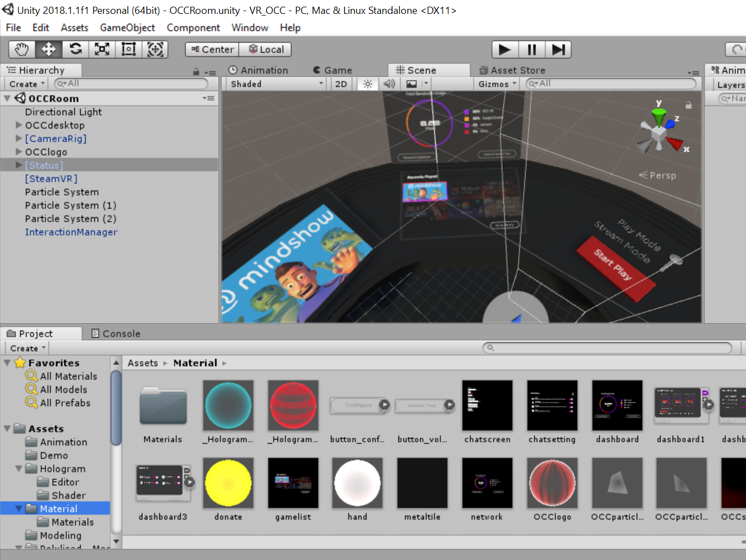Select the Materials folder thumbnail
This screenshot has width=746, height=560.
tap(163, 406)
